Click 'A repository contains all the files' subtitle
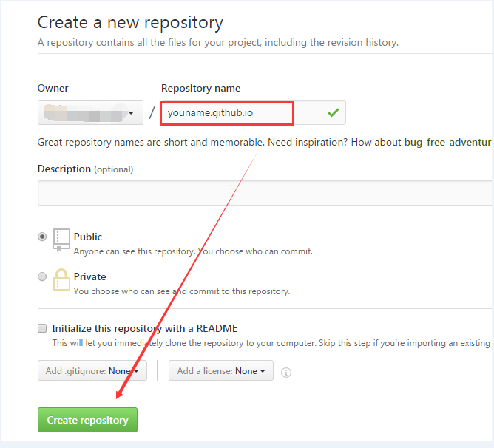 [218, 43]
